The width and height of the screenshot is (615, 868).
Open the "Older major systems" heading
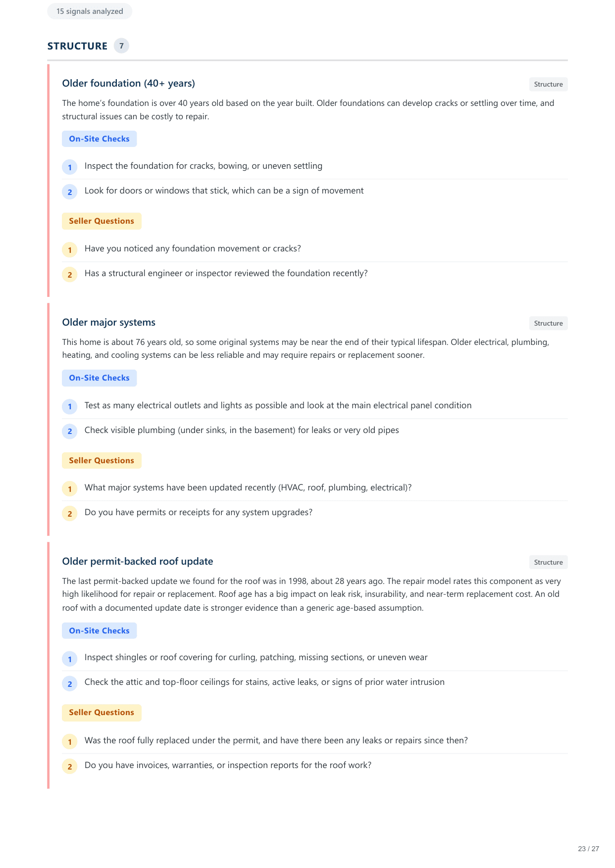(x=108, y=323)
